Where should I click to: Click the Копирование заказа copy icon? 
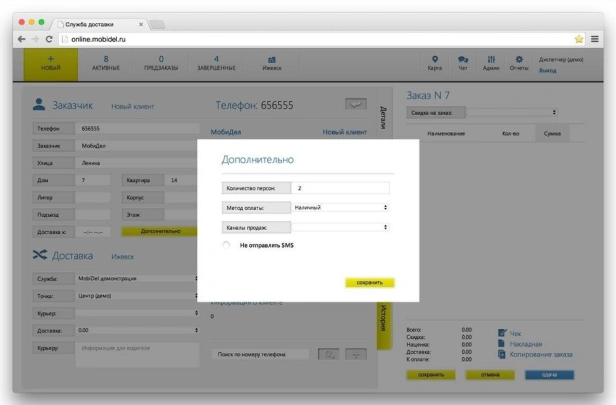[x=502, y=355]
